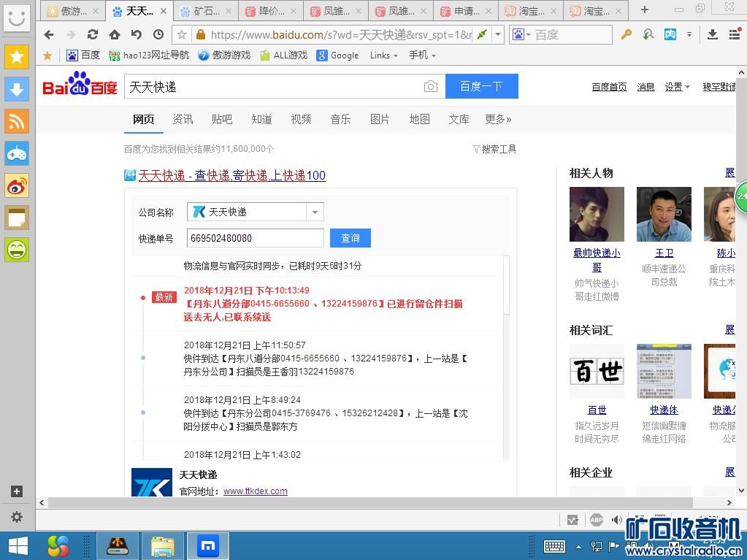Open the Downloads panel in sidebar
The image size is (747, 560).
tap(17, 89)
